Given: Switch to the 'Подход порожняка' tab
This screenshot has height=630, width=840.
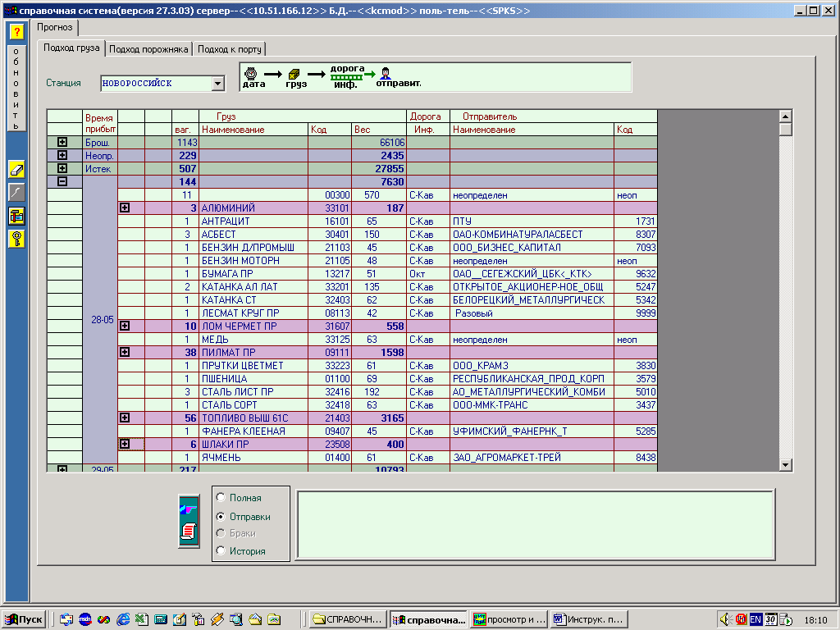Looking at the screenshot, I should (148, 49).
